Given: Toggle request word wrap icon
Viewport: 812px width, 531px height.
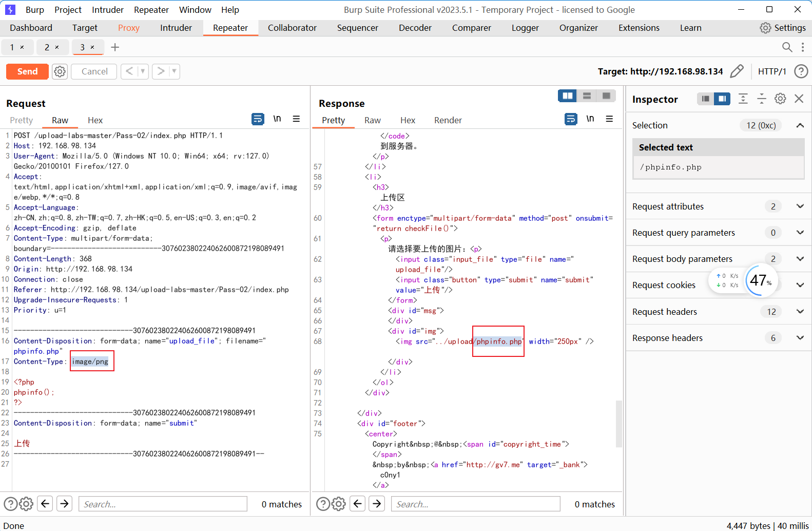Looking at the screenshot, I should [258, 119].
